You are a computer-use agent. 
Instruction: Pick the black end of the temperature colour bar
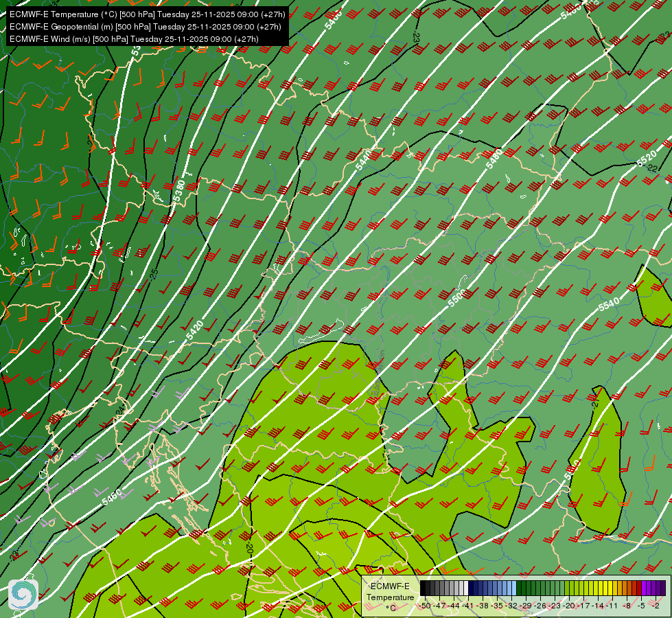pos(423,588)
